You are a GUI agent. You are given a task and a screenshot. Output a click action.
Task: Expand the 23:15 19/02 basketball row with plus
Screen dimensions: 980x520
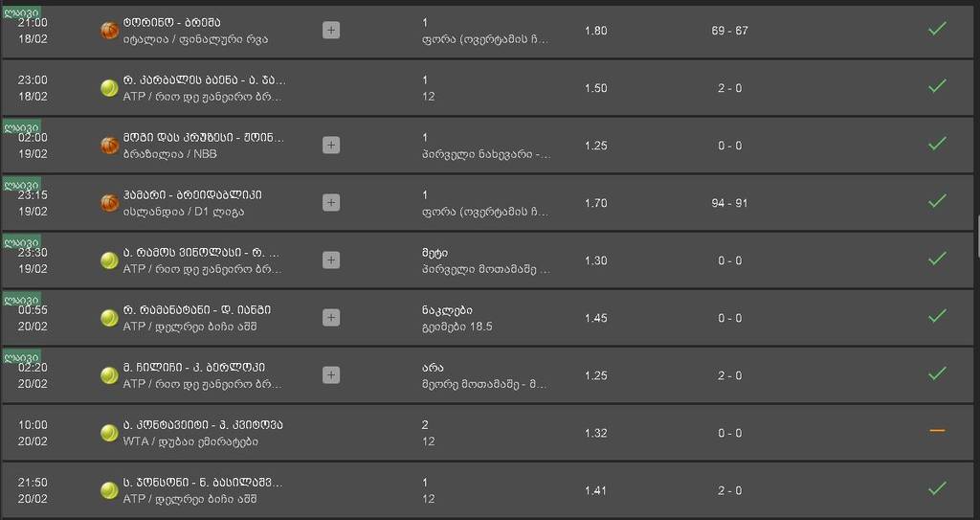coord(331,203)
